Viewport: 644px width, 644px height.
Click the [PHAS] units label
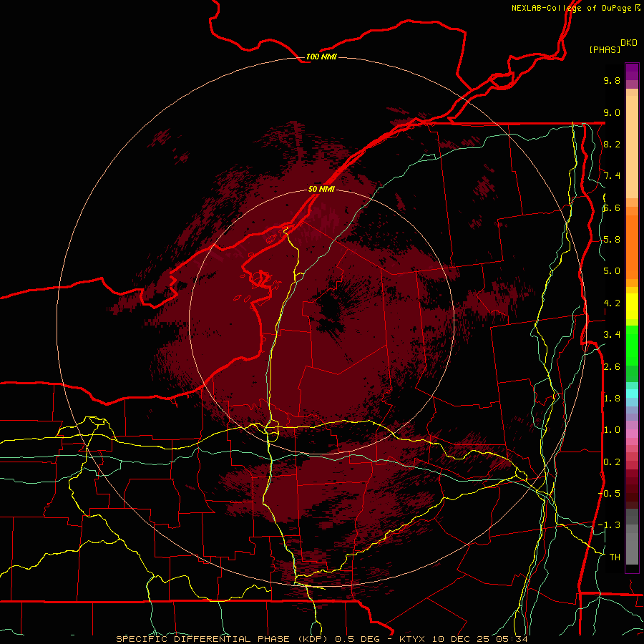[x=605, y=49]
